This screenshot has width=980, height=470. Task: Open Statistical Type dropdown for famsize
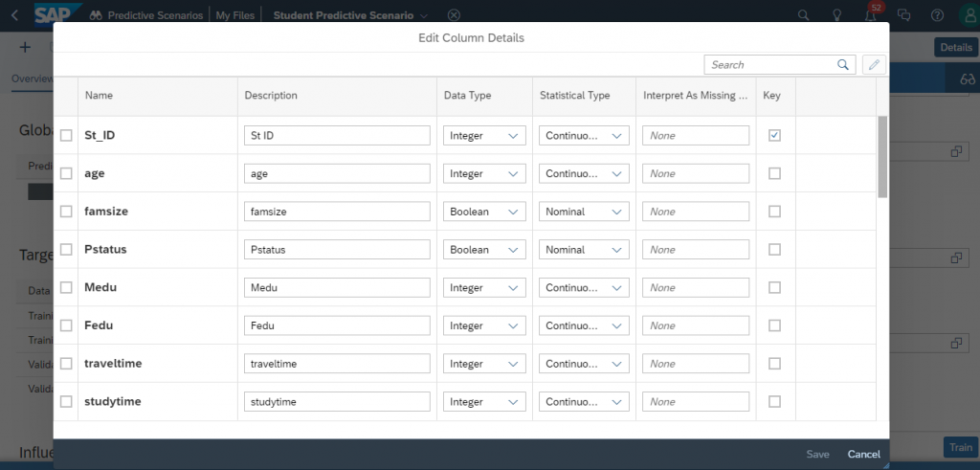point(584,212)
